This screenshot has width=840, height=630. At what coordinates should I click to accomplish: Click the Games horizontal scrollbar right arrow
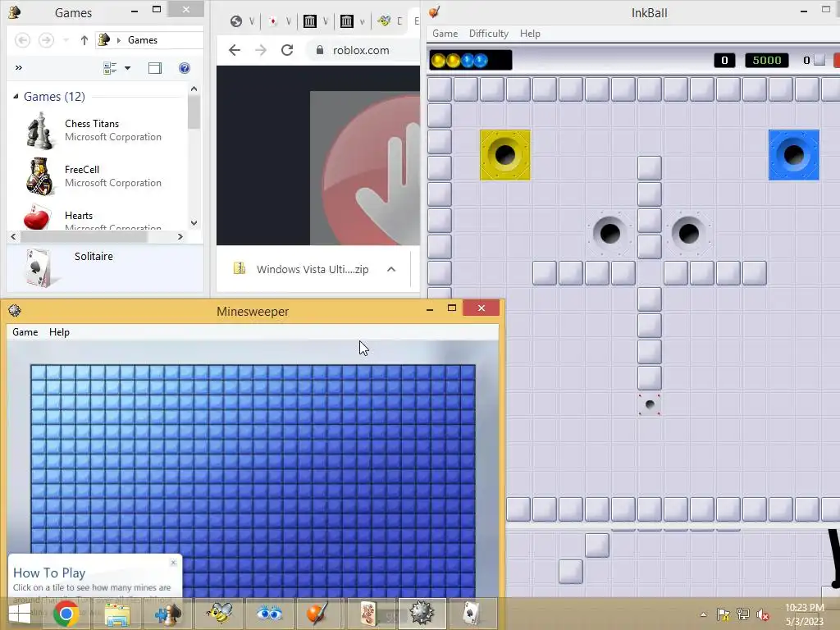[180, 236]
